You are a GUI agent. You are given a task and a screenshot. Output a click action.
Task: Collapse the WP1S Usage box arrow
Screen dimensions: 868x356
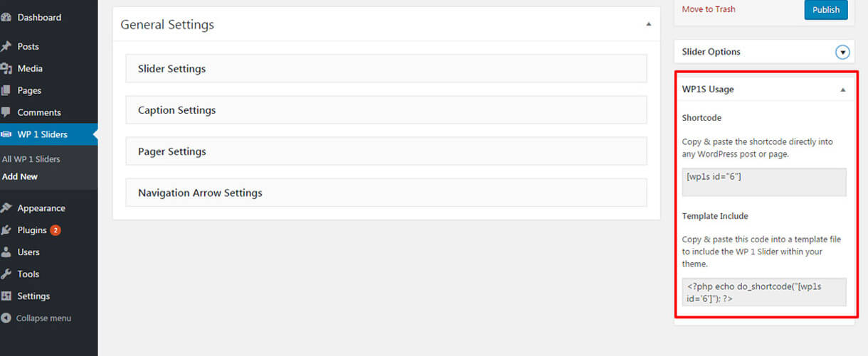point(843,90)
